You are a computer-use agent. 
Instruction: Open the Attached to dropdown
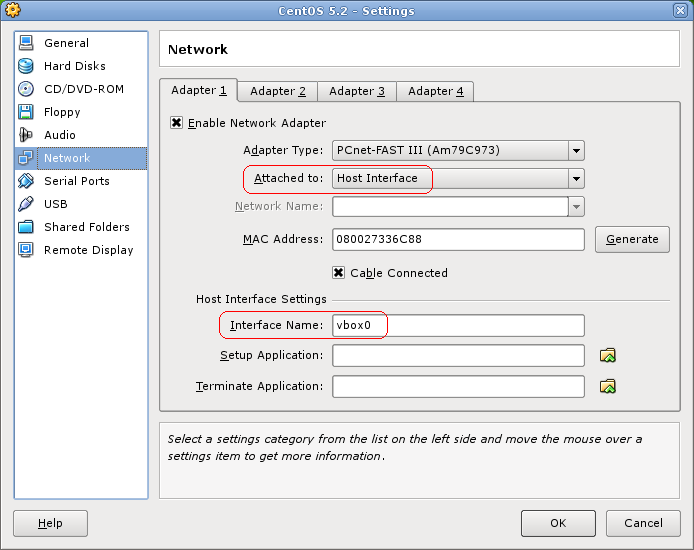click(576, 179)
